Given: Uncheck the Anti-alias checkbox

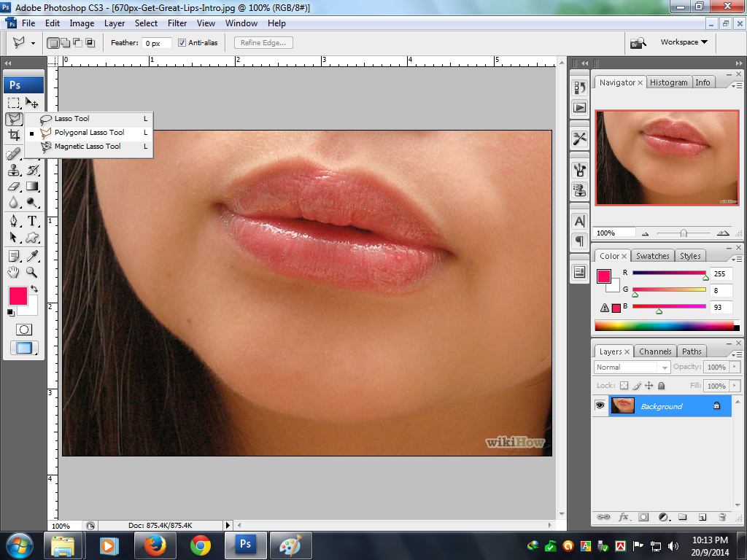Looking at the screenshot, I should pyautogui.click(x=182, y=43).
